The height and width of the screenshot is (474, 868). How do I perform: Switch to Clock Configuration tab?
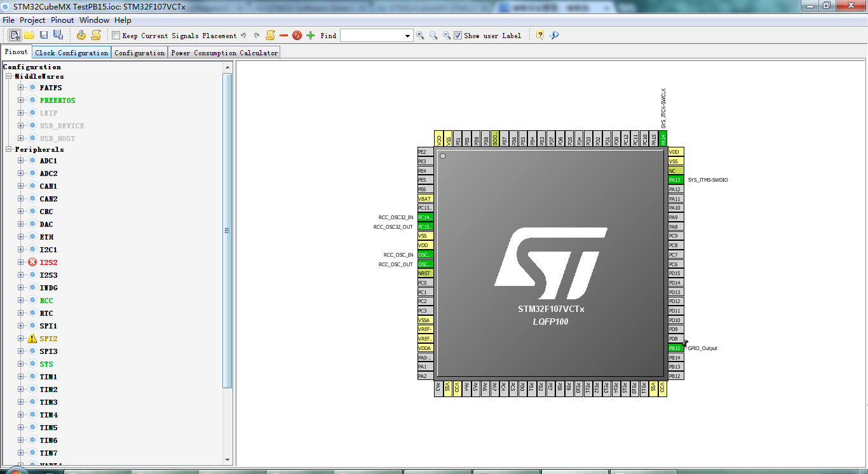pos(72,53)
